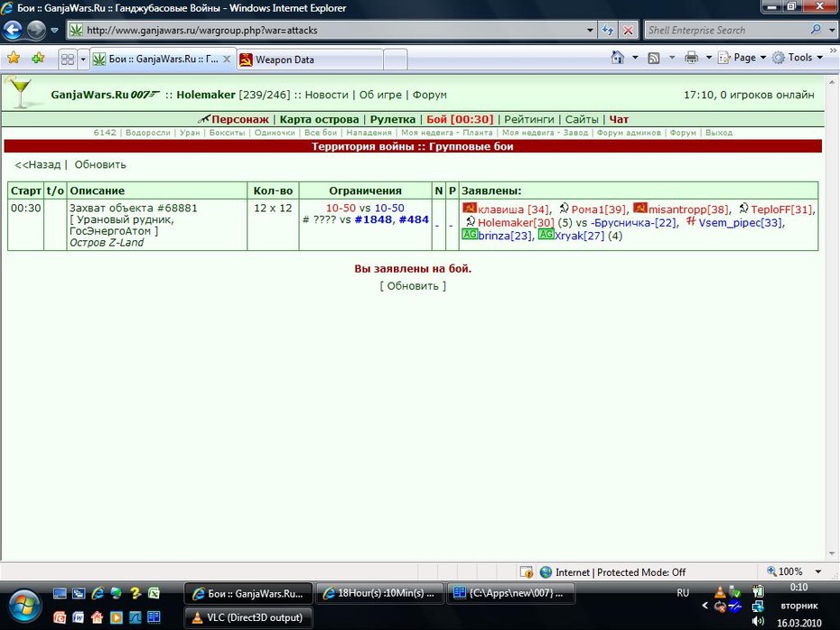Image resolution: width=840 pixels, height=630 pixels.
Task: Click the Print toolbar icon
Action: click(x=692, y=57)
